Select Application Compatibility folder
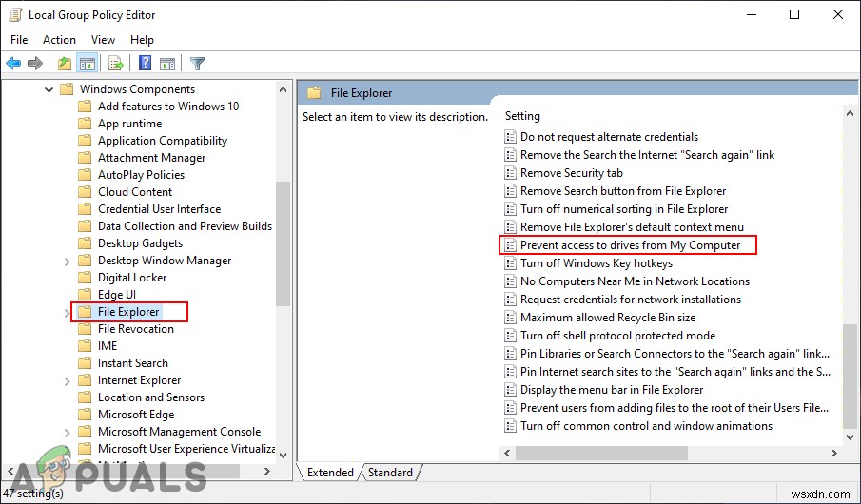Screen dimensions: 861x504 pyautogui.click(x=163, y=141)
